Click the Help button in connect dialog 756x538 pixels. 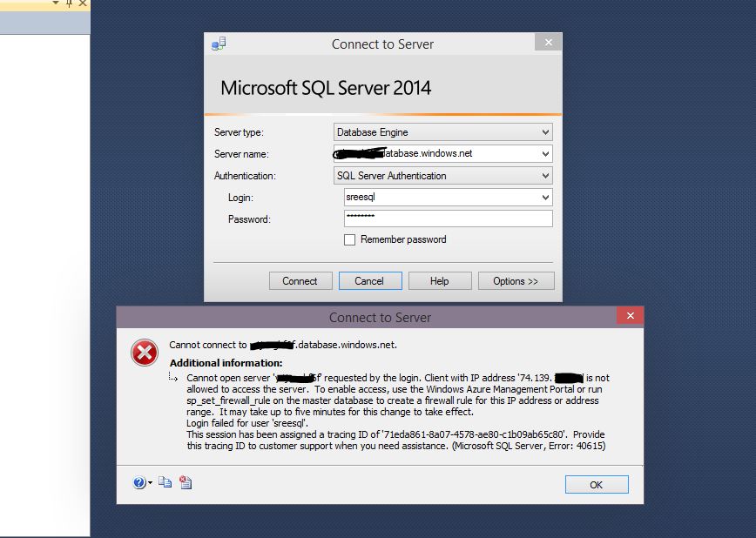(440, 281)
